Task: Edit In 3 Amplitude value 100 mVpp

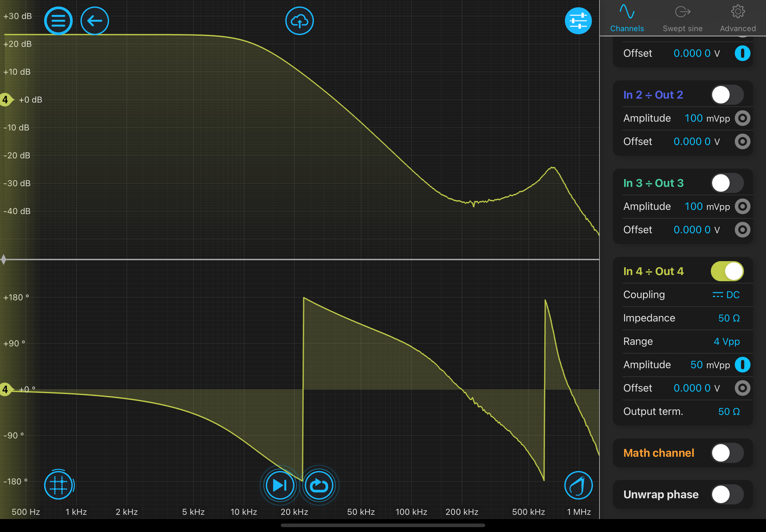Action: [707, 206]
